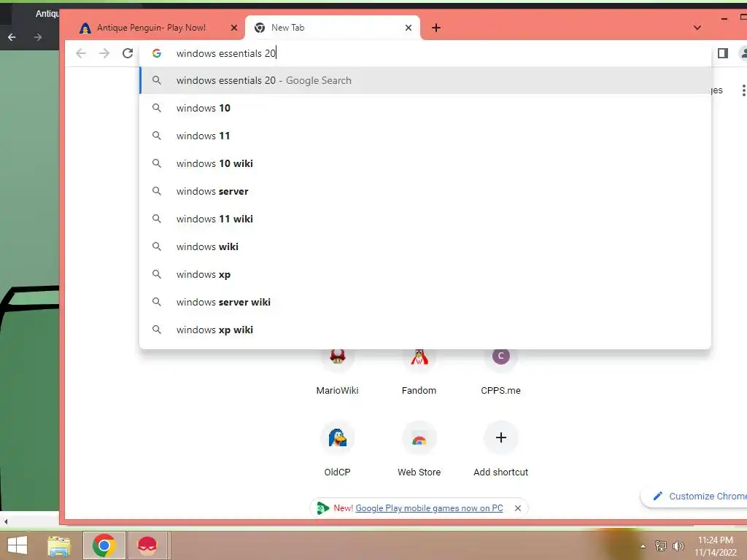Pick the 'windows 10 wiki' suggestion
Image resolution: width=747 pixels, height=560 pixels.
(x=425, y=163)
